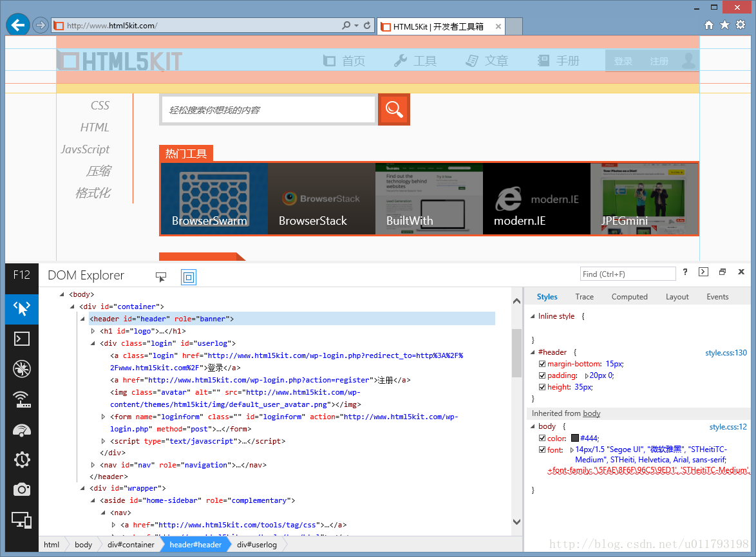756x557 pixels.
Task: Expand the h1#logo node
Action: pyautogui.click(x=93, y=332)
